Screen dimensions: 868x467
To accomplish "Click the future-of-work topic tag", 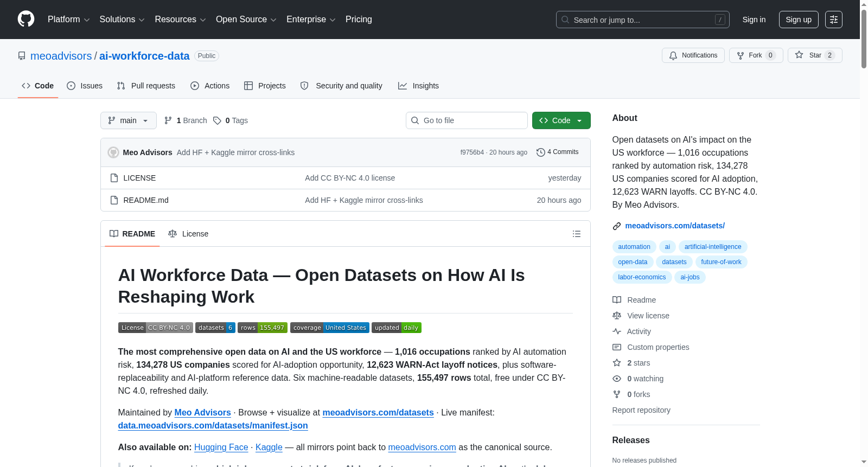I will pyautogui.click(x=721, y=262).
